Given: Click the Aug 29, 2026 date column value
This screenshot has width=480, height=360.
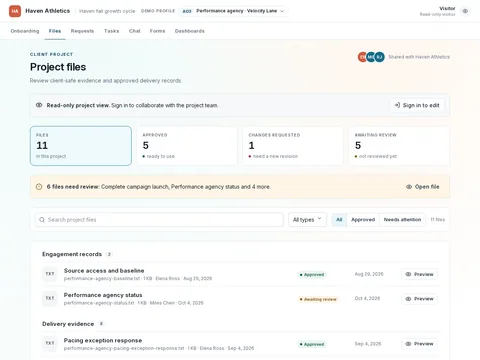Looking at the screenshot, I should pyautogui.click(x=369, y=274).
